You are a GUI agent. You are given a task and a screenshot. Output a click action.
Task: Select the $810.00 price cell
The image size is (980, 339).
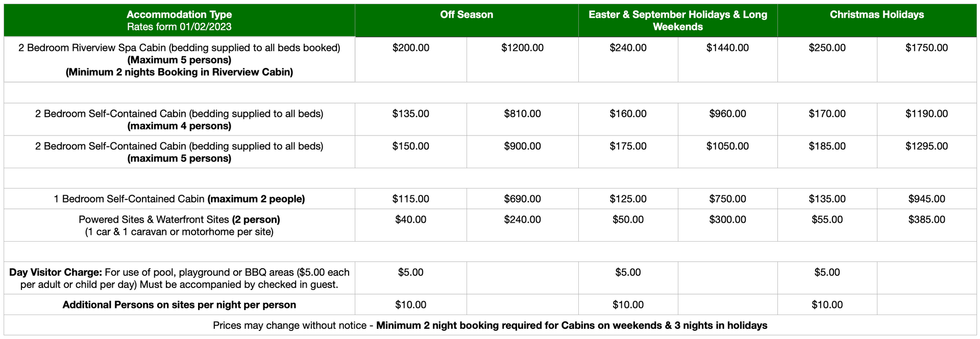(522, 114)
